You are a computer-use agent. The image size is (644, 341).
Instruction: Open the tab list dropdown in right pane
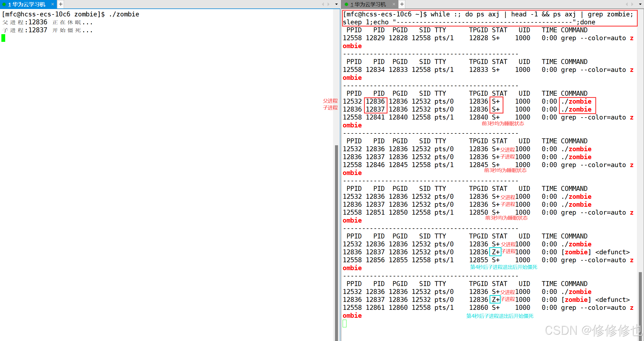point(640,4)
